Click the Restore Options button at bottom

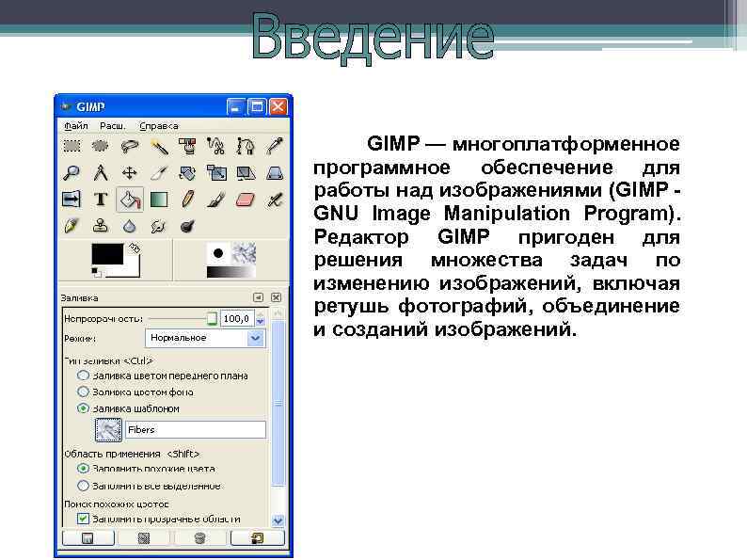[x=144, y=538]
